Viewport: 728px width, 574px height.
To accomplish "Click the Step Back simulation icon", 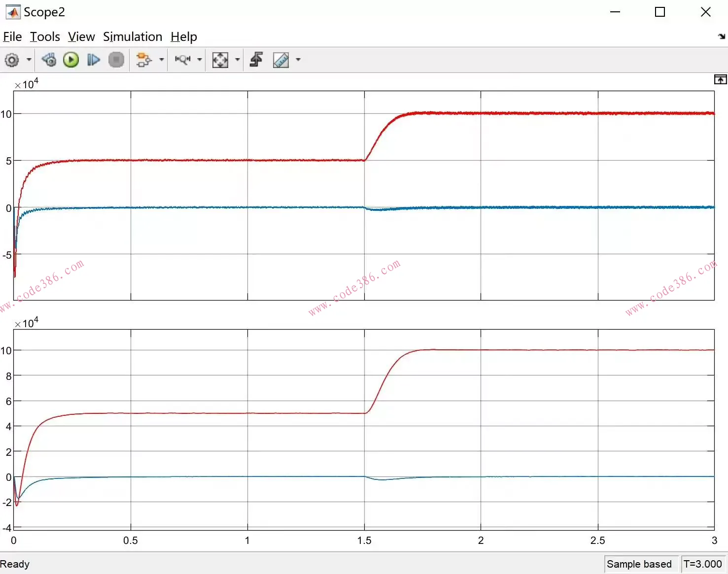I will point(49,60).
